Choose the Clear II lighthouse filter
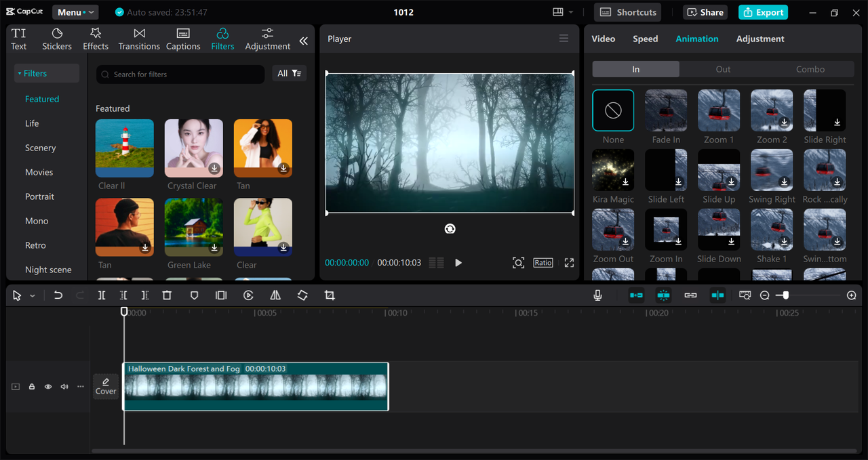 point(125,148)
